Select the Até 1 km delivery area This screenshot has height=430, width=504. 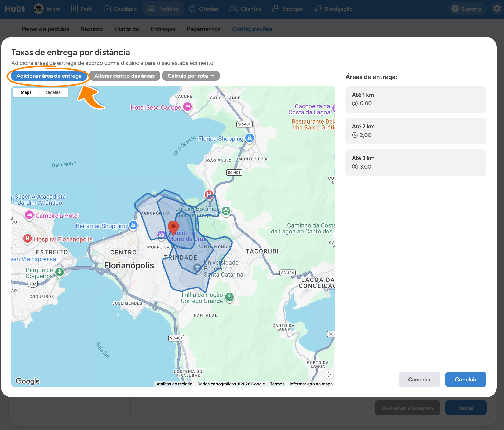pyautogui.click(x=416, y=99)
